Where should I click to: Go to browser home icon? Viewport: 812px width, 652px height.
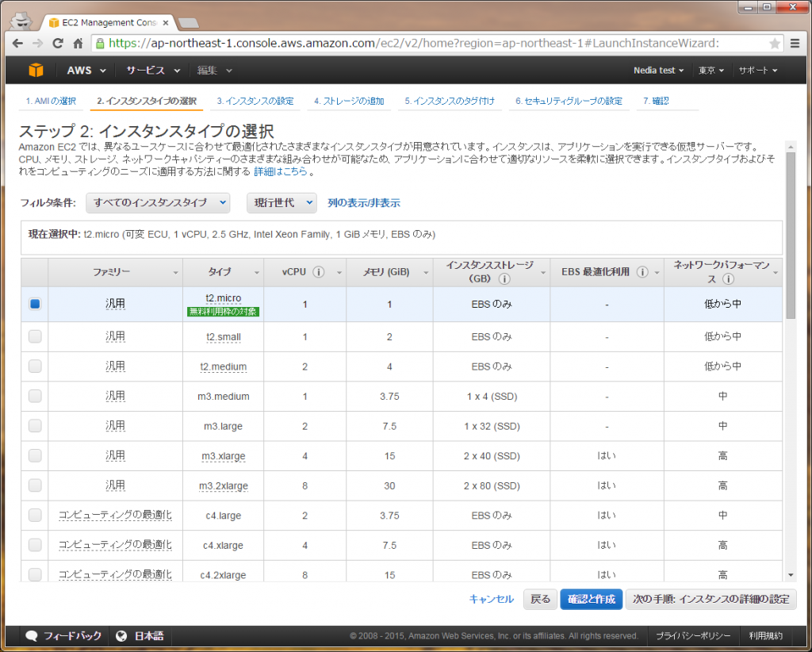[x=78, y=44]
